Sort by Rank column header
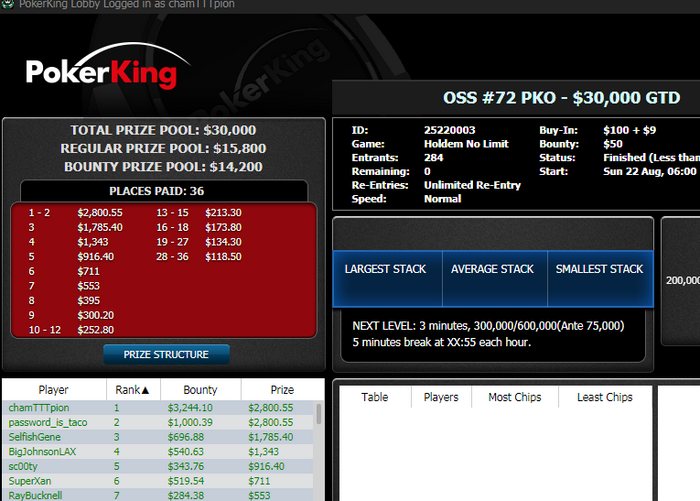This screenshot has height=501, width=700. coord(133,390)
